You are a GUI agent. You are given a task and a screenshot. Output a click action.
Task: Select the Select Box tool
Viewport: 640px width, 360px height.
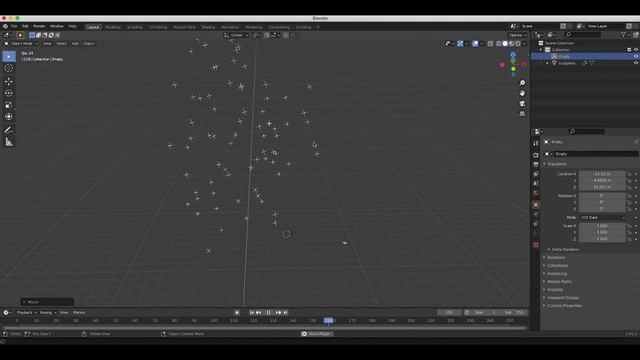click(x=9, y=56)
